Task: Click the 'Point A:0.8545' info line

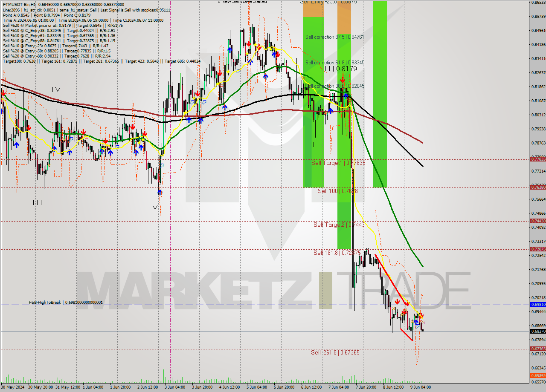Action: point(48,15)
